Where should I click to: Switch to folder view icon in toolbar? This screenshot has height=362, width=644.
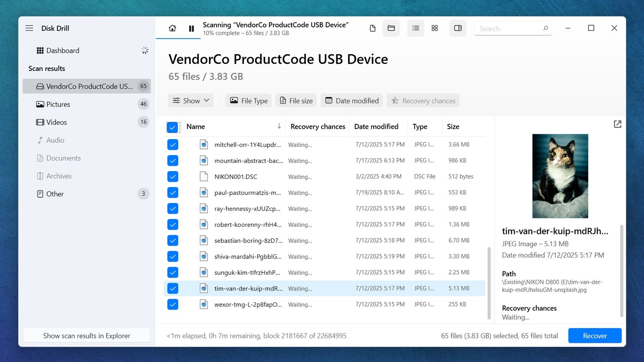391,28
